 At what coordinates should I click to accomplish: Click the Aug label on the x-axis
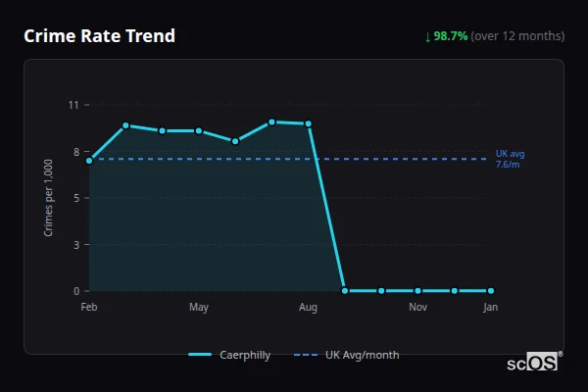tap(308, 308)
